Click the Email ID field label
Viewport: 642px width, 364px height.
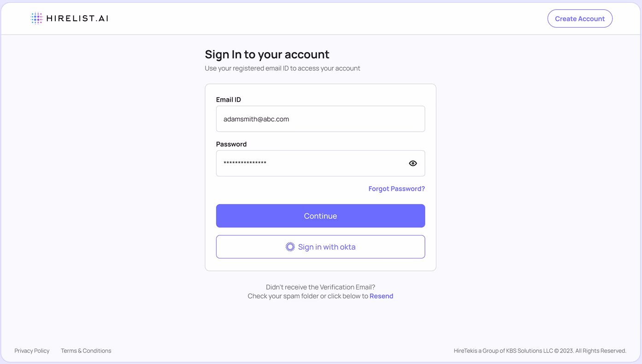coord(229,100)
